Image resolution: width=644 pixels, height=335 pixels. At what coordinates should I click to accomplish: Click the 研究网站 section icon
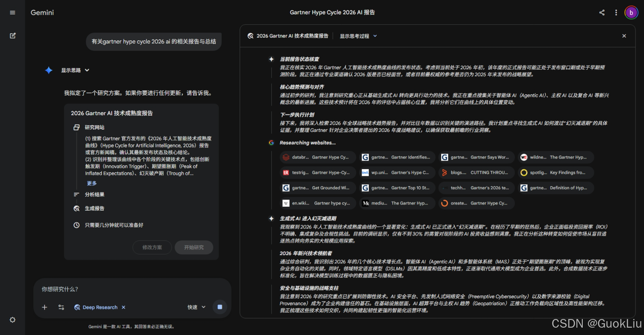click(x=76, y=127)
